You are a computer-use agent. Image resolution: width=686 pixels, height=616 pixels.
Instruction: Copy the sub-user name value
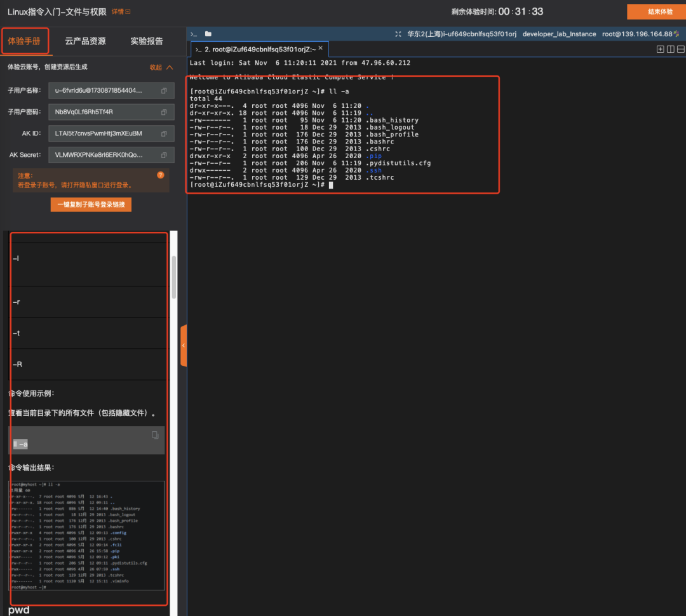pos(164,91)
